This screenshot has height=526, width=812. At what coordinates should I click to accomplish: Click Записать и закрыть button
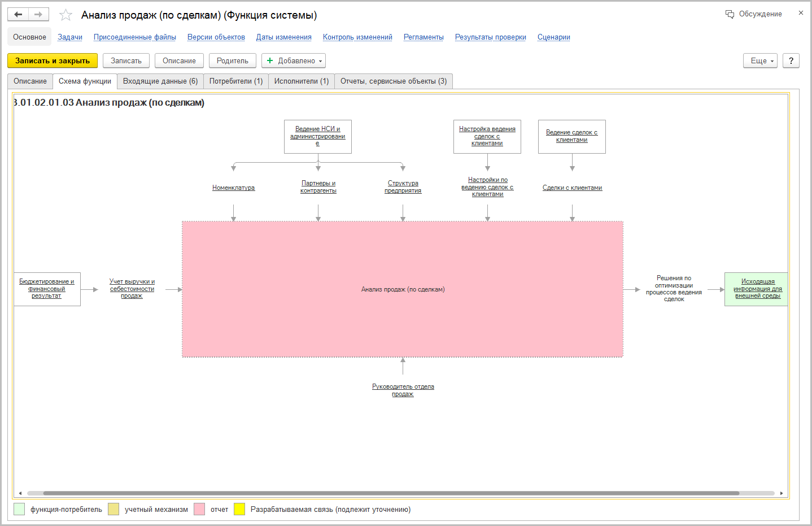click(x=53, y=60)
